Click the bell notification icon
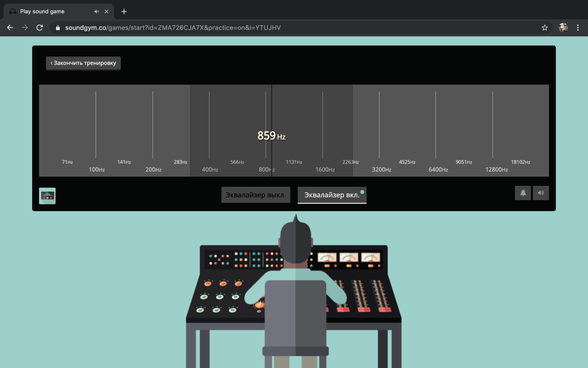 coord(523,193)
